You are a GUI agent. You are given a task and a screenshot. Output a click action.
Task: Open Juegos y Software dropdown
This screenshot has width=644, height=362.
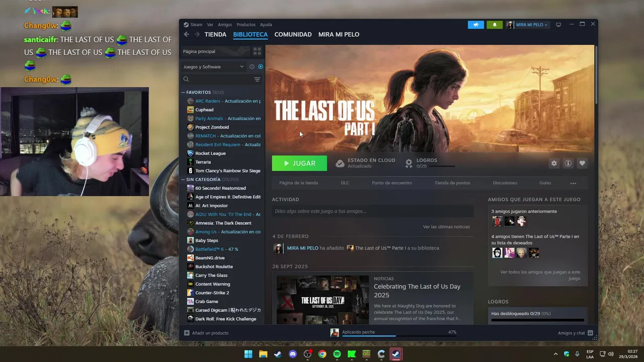(x=213, y=67)
